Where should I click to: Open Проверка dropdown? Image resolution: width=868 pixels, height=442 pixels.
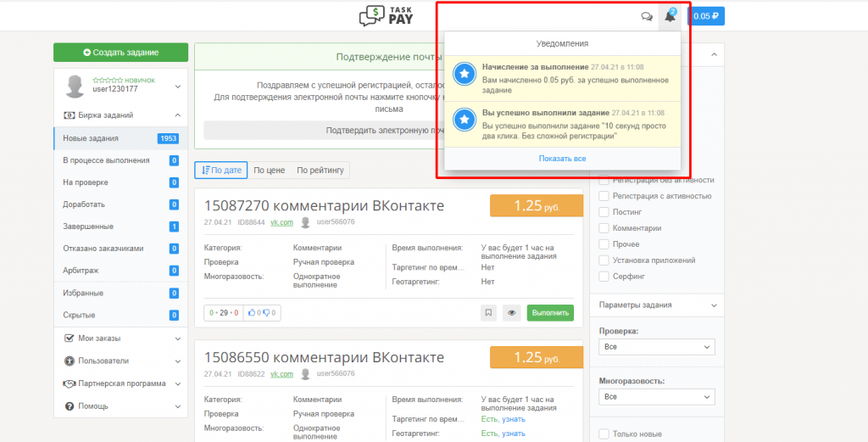[x=657, y=347]
